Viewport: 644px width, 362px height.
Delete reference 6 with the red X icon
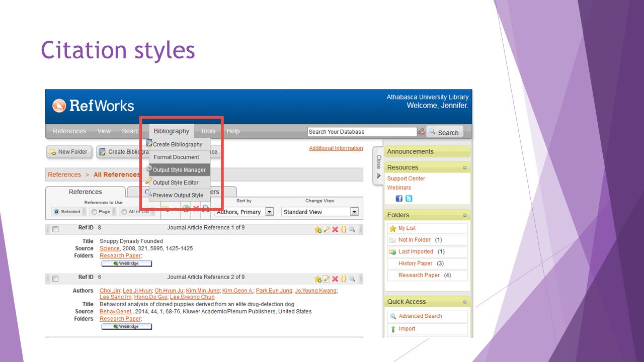point(335,279)
